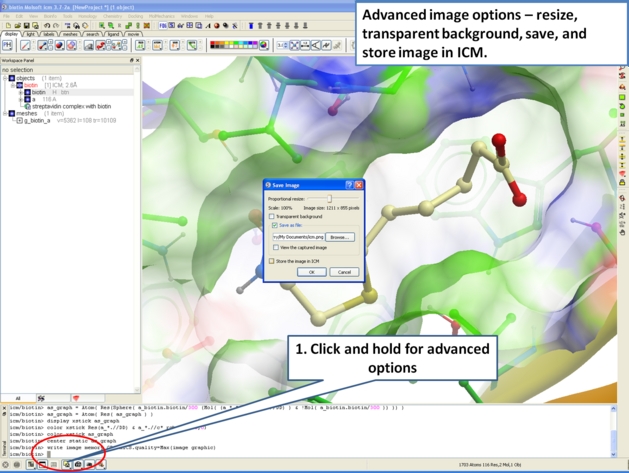This screenshot has width=629, height=473.
Task: Click the Proportional resize slider handle
Action: (x=329, y=199)
